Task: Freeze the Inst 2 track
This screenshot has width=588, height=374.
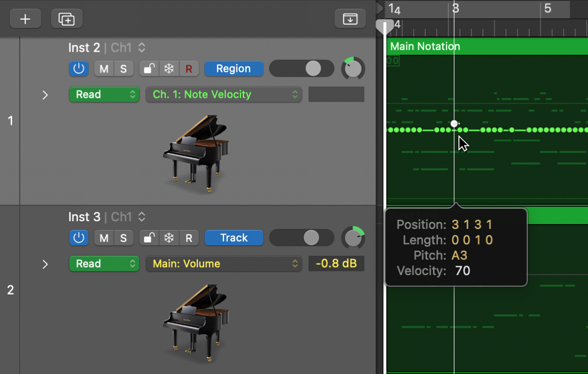Action: (x=168, y=68)
